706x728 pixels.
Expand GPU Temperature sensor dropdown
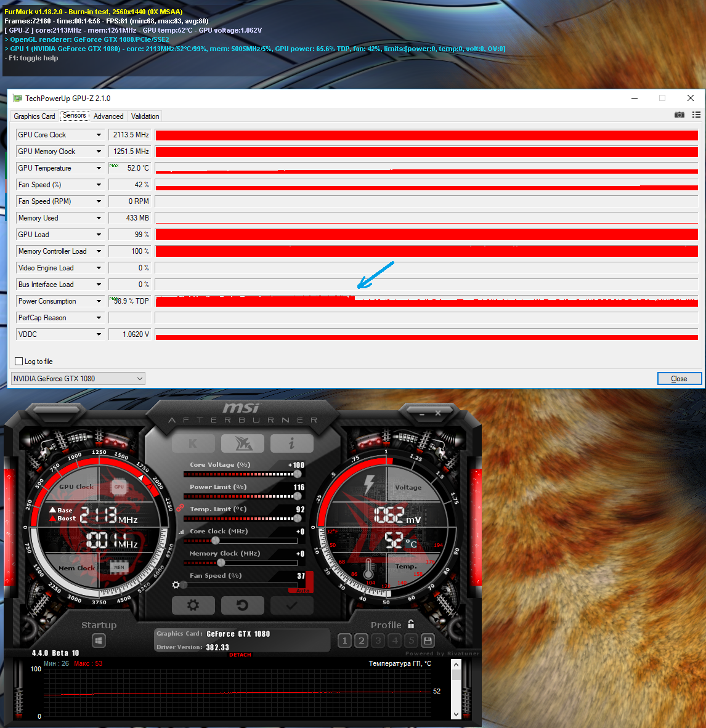click(x=99, y=168)
